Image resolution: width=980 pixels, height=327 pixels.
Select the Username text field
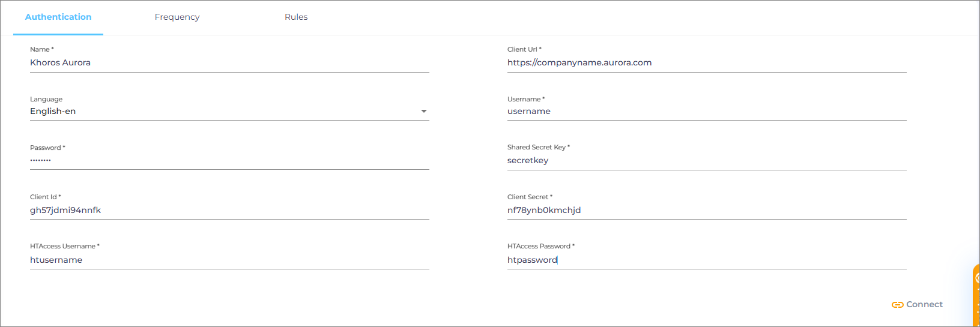click(707, 112)
